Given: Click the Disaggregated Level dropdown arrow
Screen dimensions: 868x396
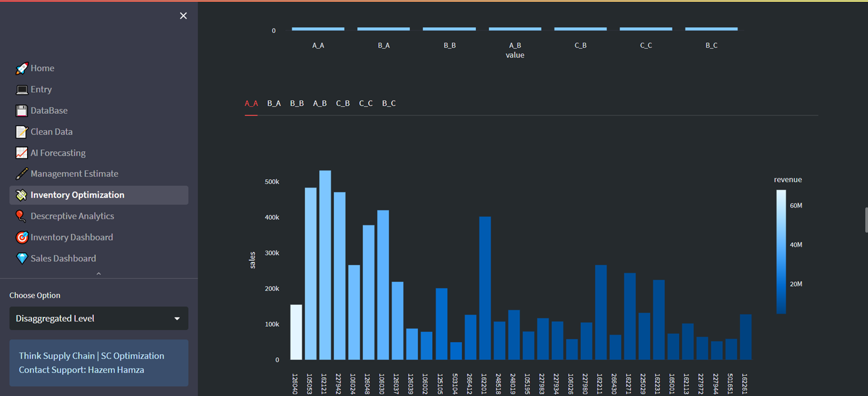Looking at the screenshot, I should pos(177,318).
